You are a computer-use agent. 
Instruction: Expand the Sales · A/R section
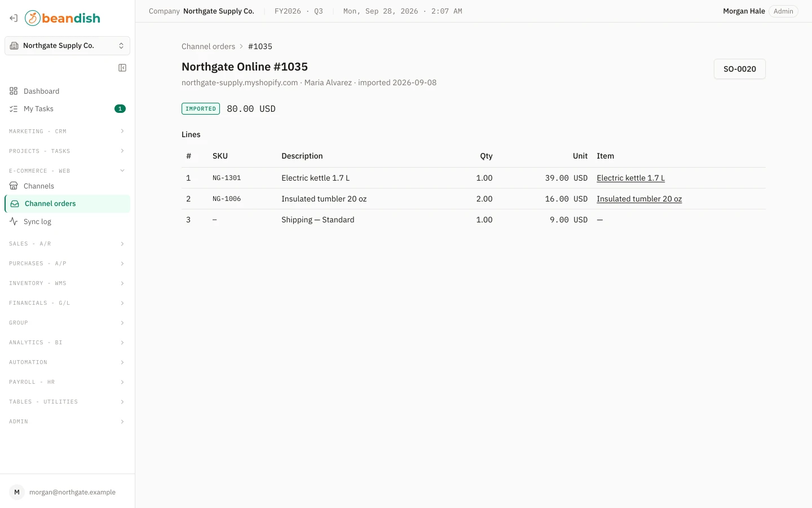click(67, 244)
